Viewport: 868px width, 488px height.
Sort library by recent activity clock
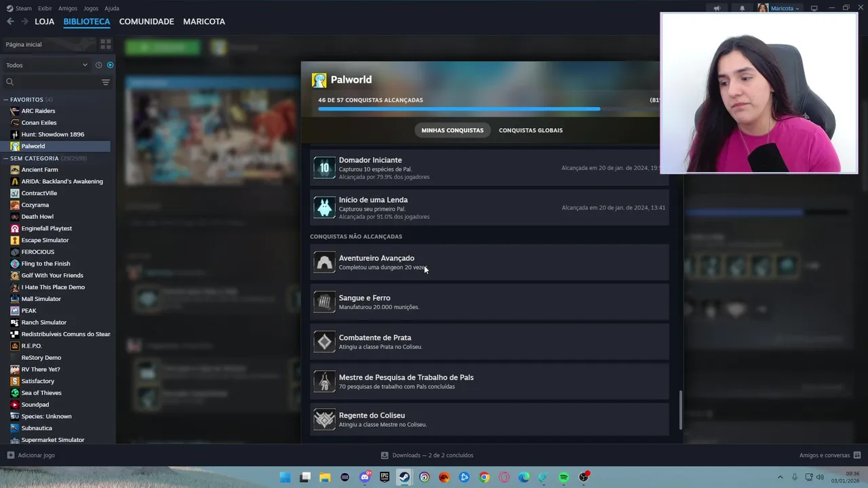point(98,65)
